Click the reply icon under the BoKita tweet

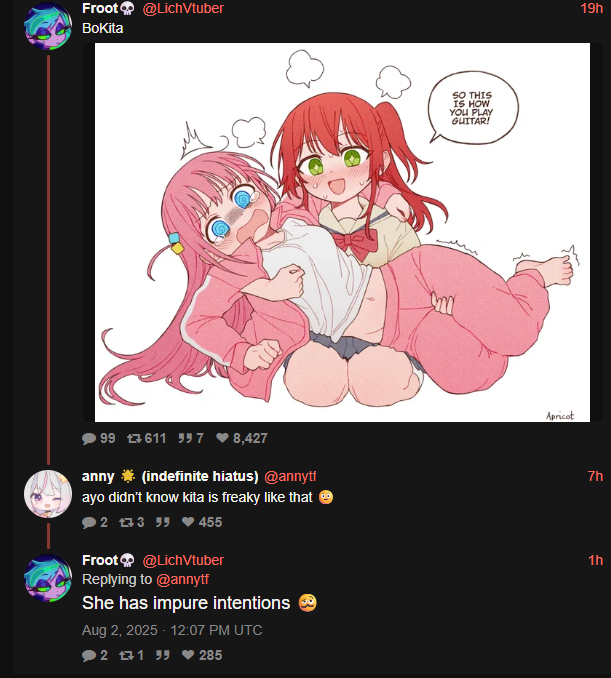[89, 438]
